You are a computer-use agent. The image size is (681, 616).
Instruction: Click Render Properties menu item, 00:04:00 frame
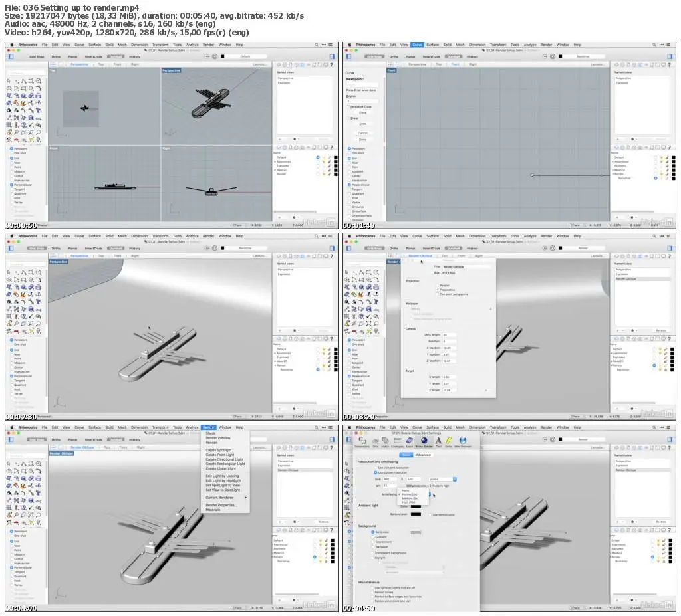tap(221, 505)
